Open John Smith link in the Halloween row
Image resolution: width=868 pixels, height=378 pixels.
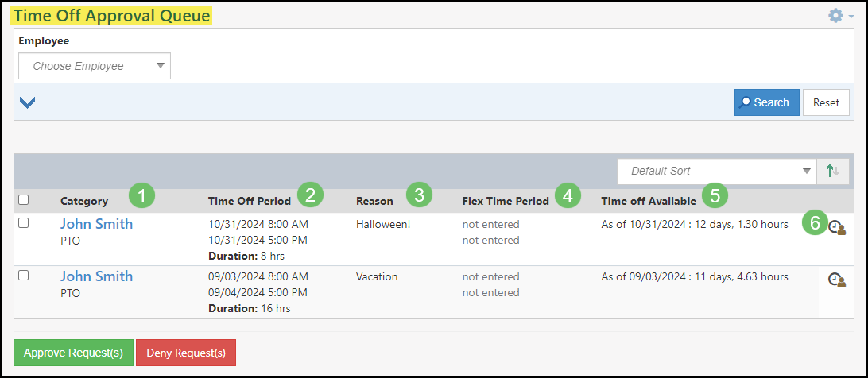[96, 224]
